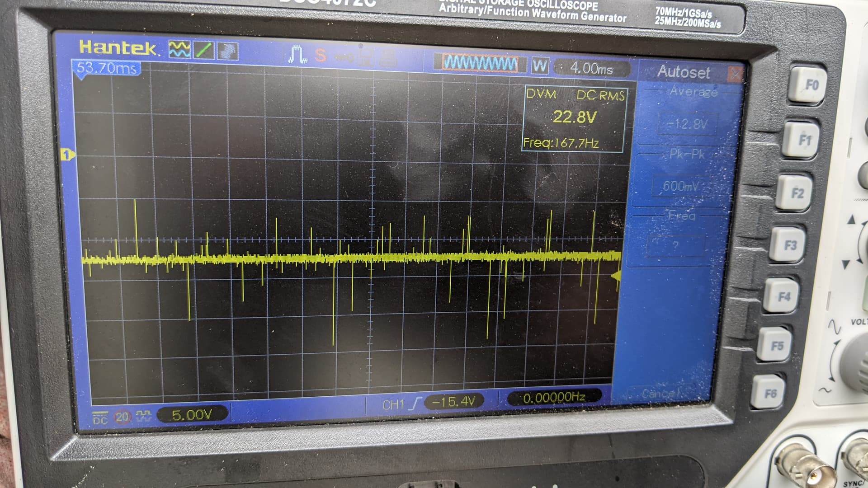This screenshot has width=868, height=488.
Task: Click the 4.00ms timebase readout
Action: tap(591, 69)
